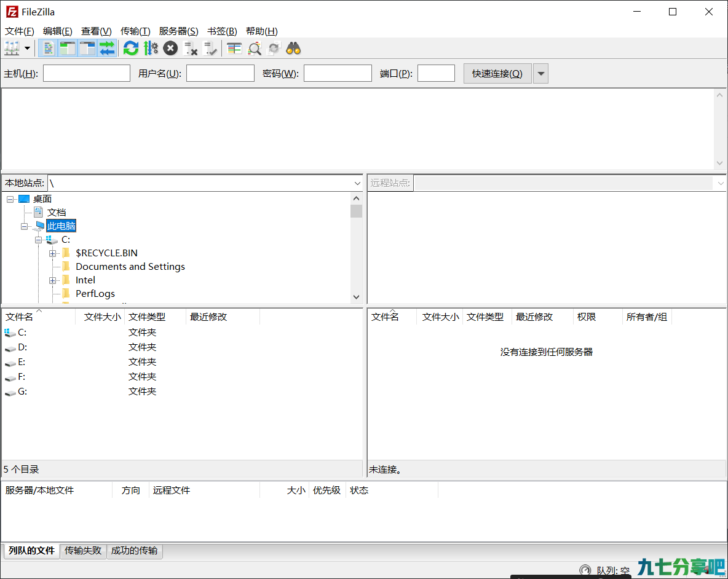Reconnect to the last server
The image size is (728, 579).
point(210,48)
